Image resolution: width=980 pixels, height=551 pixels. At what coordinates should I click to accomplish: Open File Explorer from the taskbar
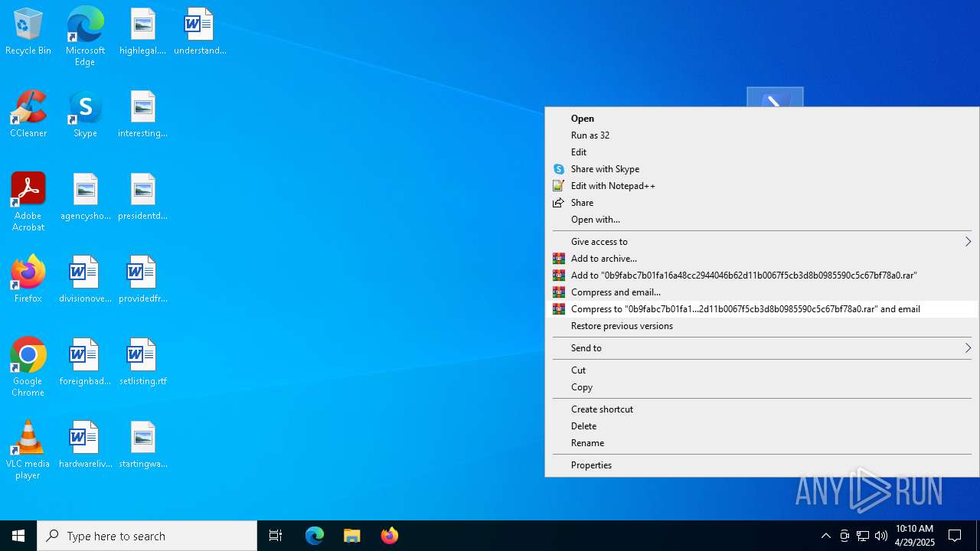click(x=352, y=536)
